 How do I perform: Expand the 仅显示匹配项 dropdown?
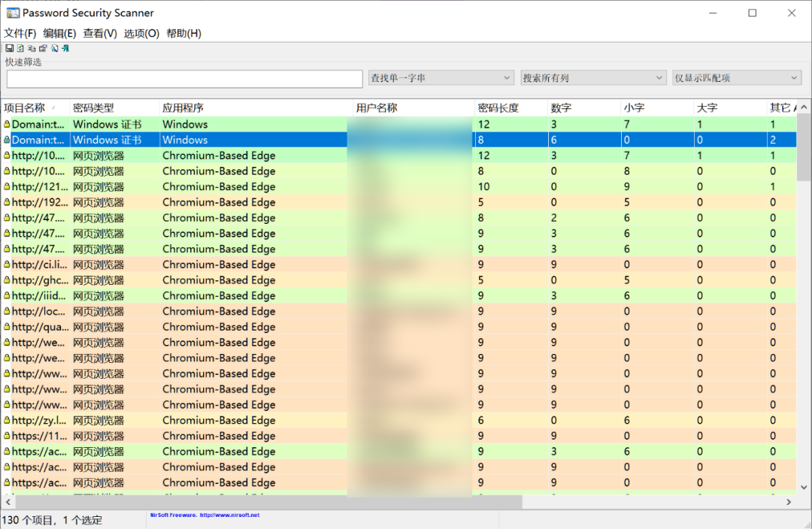(x=795, y=78)
